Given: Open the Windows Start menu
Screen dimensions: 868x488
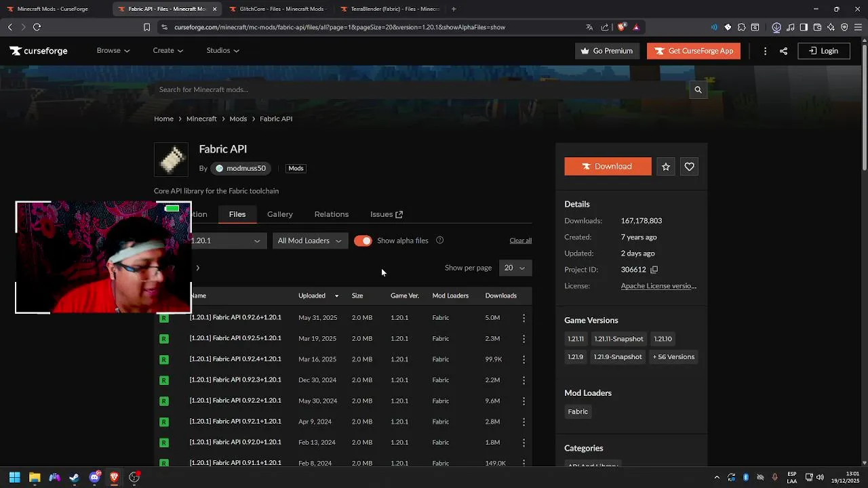Looking at the screenshot, I should coord(15,477).
